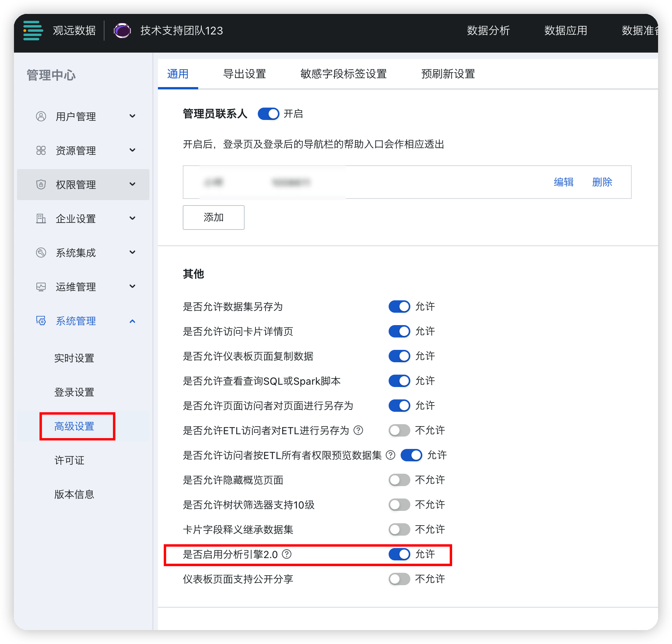
Task: Toggle 是否允许数据集另存为 switch
Action: pyautogui.click(x=399, y=307)
